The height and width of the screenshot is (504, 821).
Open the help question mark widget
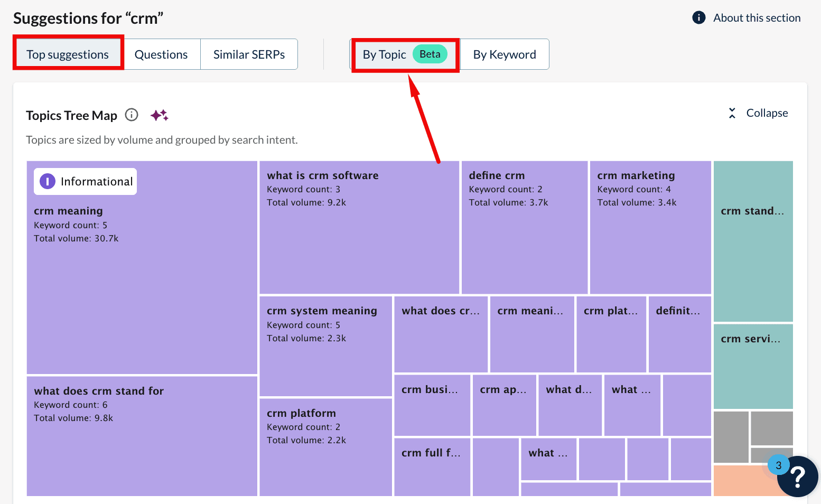click(798, 477)
